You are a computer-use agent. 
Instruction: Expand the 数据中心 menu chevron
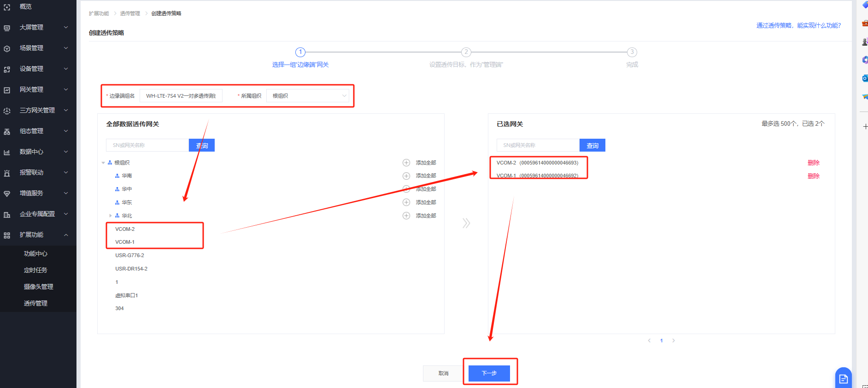(66, 152)
